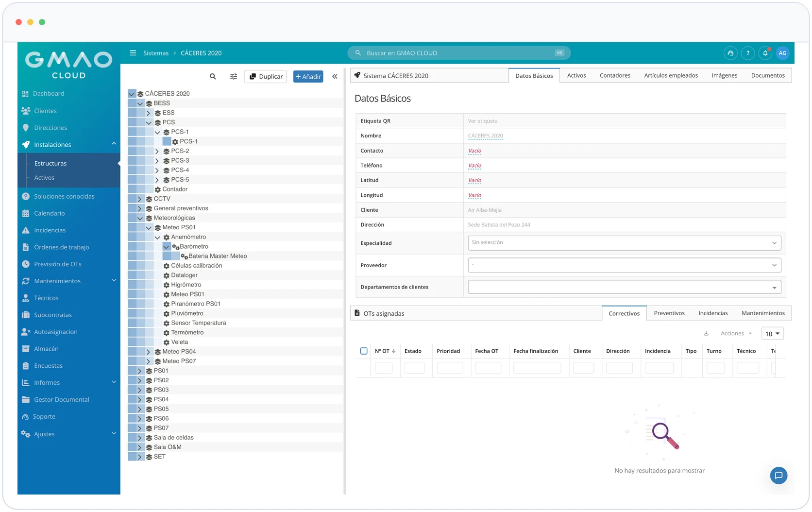Open the AG user avatar menu
This screenshot has width=812, height=512.
point(782,53)
